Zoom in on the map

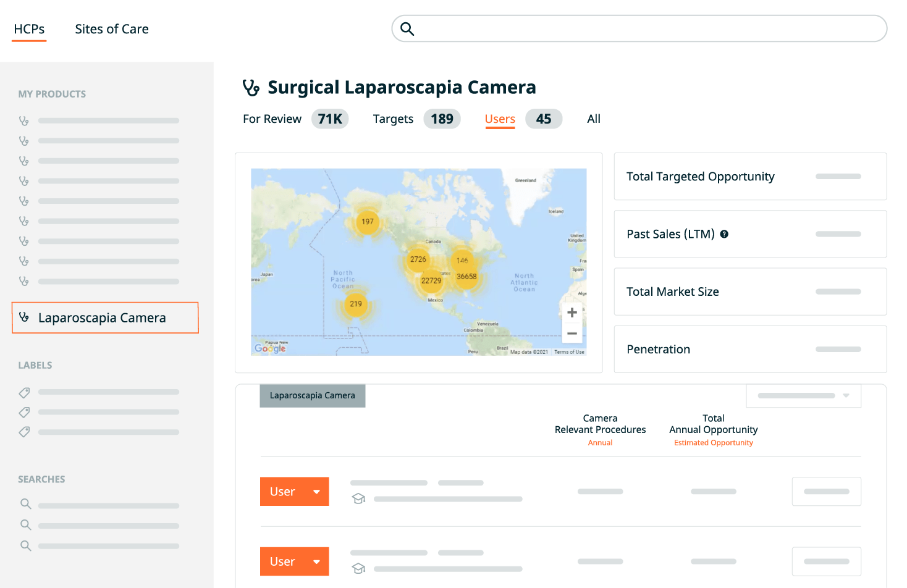[572, 313]
